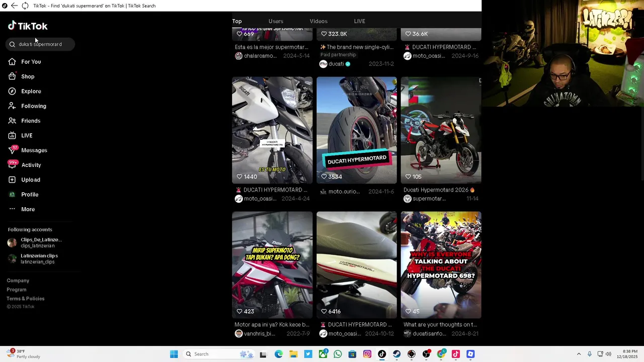
Task: Open Google Chrome from taskbar
Action: (441, 354)
